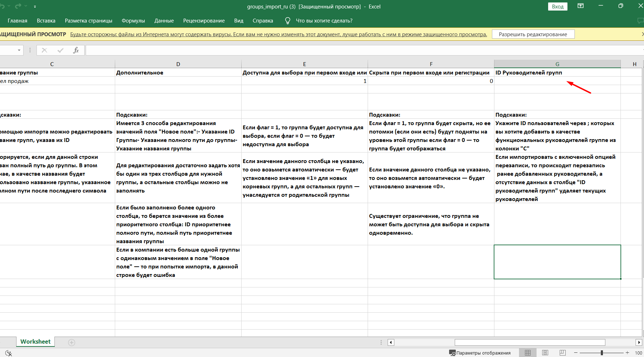Click the lightbulb Tell Me icon
The width and height of the screenshot is (644, 357).
pos(288,21)
